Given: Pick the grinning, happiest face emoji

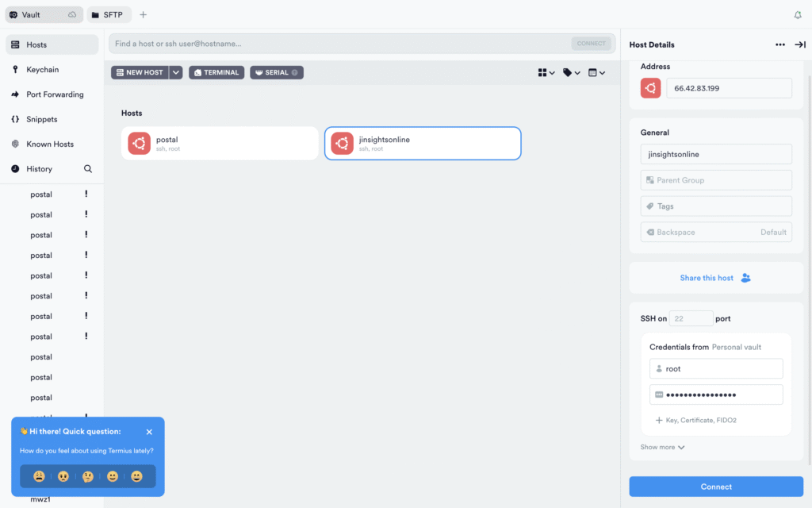Looking at the screenshot, I should pos(136,476).
